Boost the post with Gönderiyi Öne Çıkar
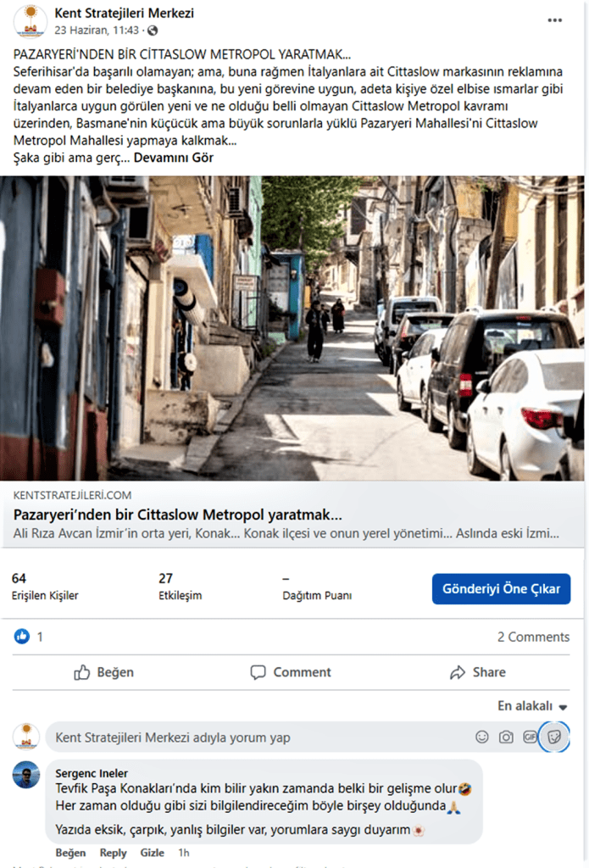589x868 pixels. (x=501, y=588)
